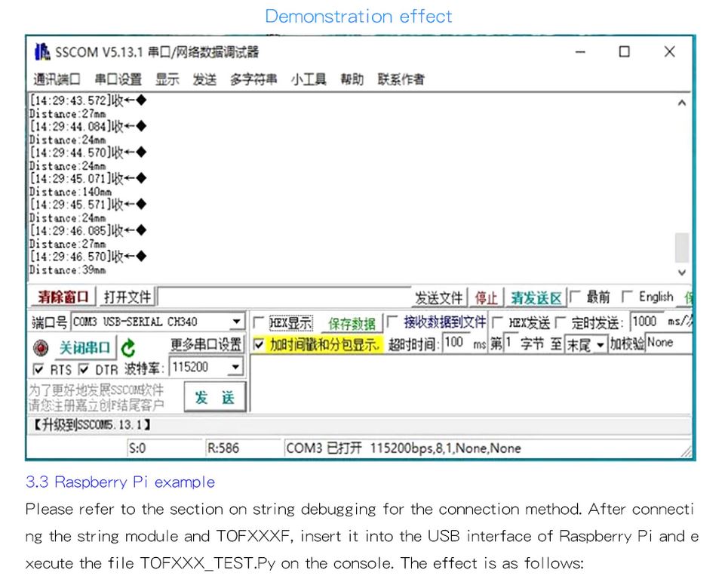Click the log line Distance:140mm
Image resolution: width=728 pixels, height=576 pixels.
coord(70,192)
